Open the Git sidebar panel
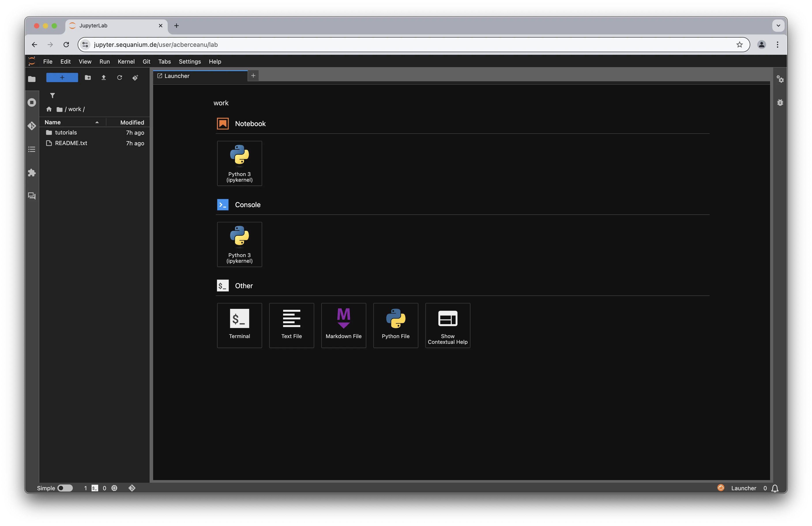 32,126
